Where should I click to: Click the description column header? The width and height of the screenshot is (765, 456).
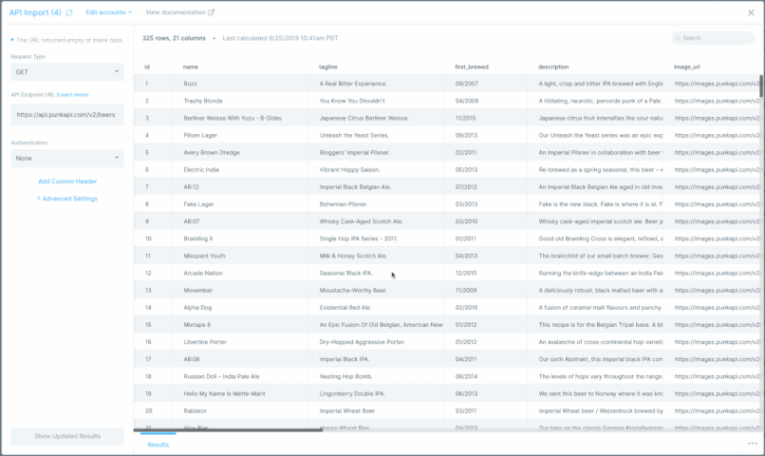pyautogui.click(x=553, y=67)
